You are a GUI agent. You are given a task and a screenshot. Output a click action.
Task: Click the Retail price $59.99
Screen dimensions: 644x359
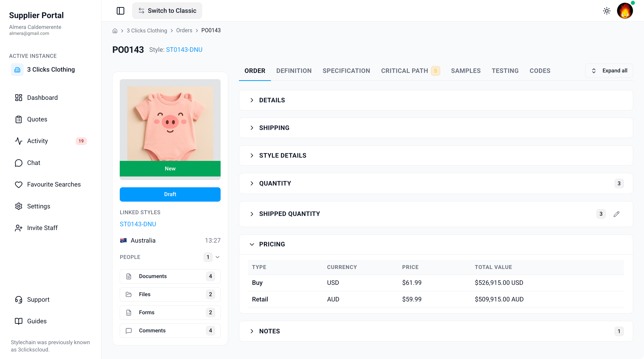pyautogui.click(x=412, y=299)
